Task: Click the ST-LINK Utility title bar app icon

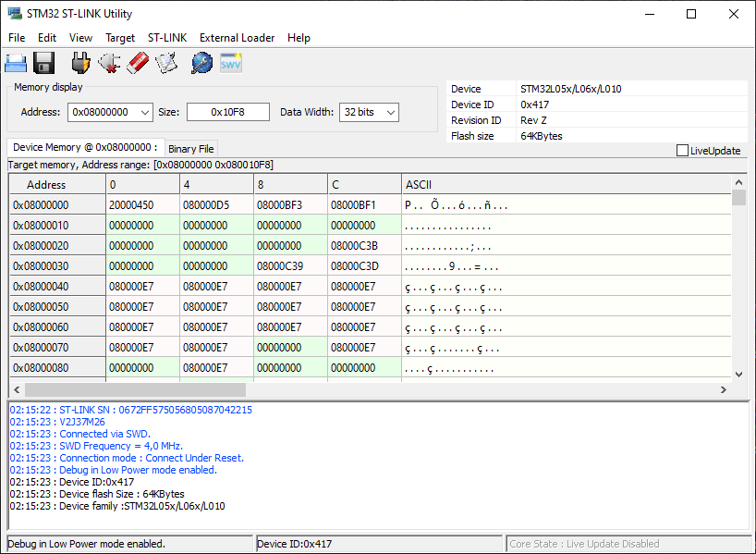Action: 15,14
